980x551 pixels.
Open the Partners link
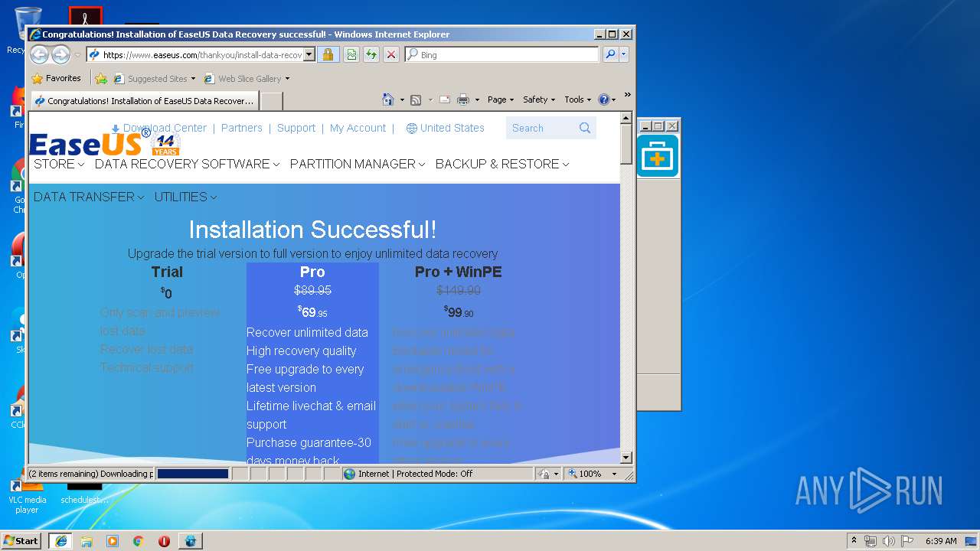tap(242, 128)
